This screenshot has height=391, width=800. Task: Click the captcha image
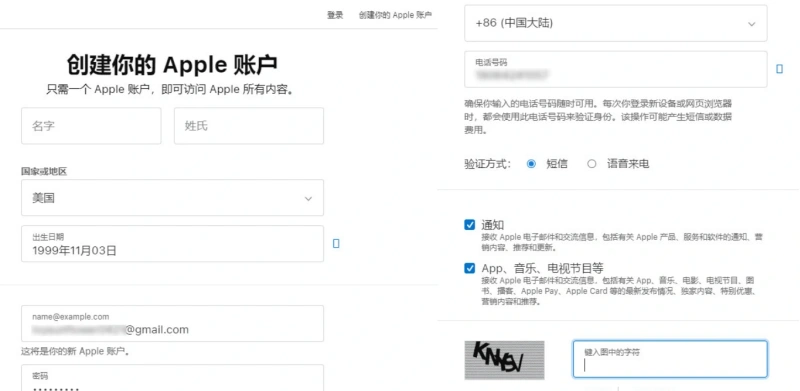[504, 360]
